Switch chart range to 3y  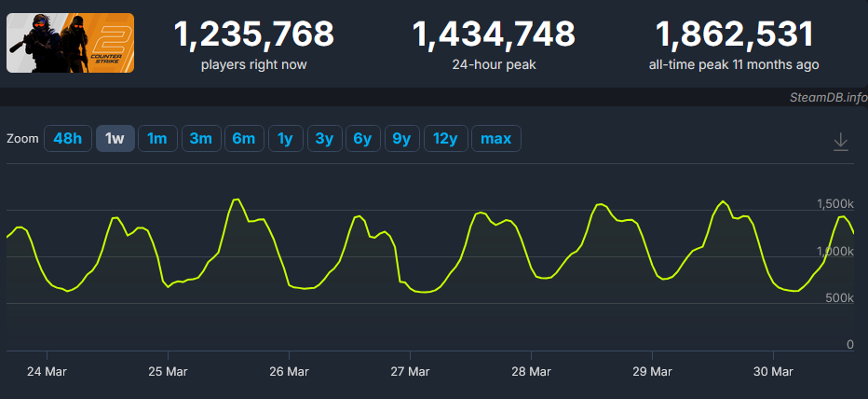pyautogui.click(x=324, y=139)
